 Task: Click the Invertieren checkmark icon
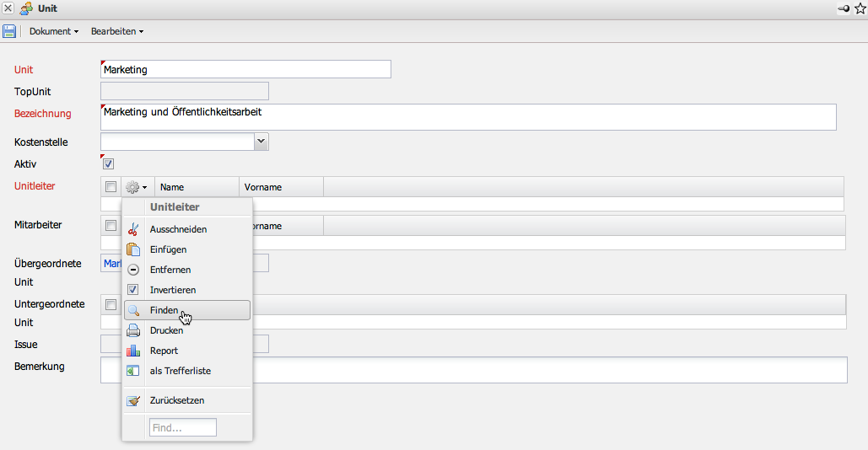[x=133, y=290]
